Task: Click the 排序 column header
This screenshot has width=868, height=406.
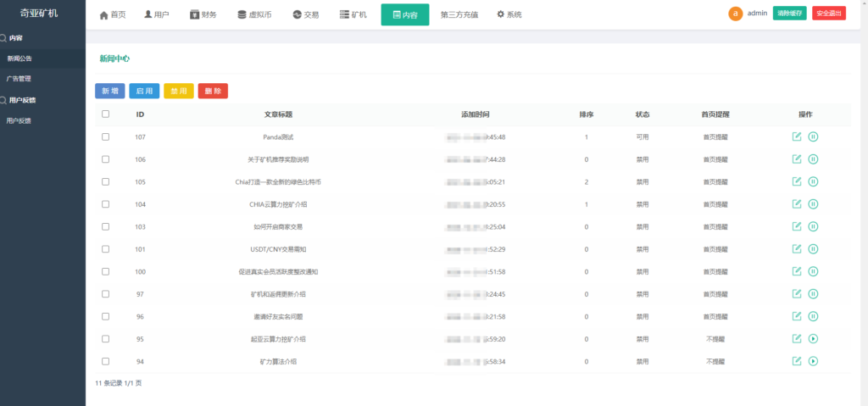Action: pyautogui.click(x=587, y=114)
